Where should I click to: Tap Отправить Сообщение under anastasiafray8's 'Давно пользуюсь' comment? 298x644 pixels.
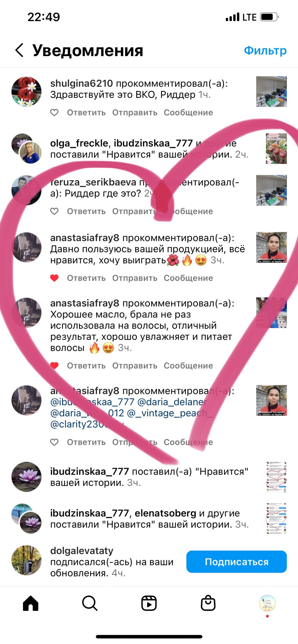[162, 278]
